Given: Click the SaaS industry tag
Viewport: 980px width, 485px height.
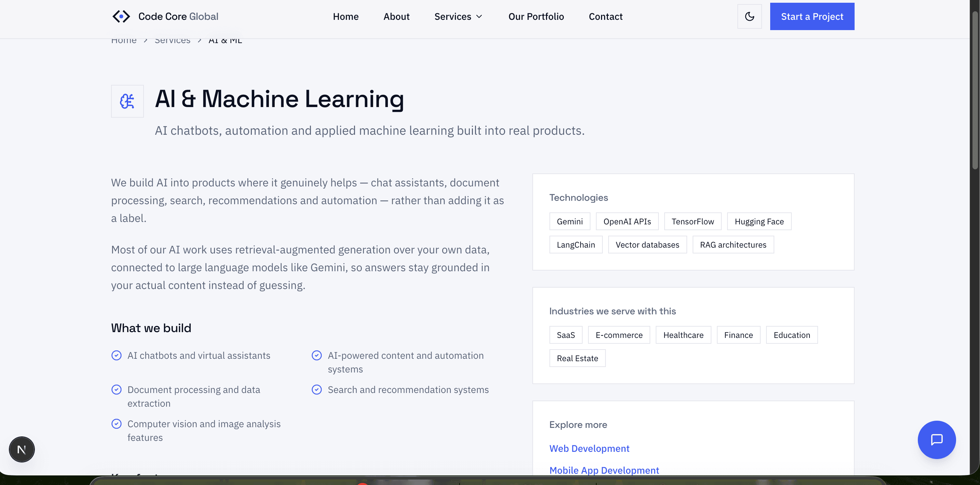Looking at the screenshot, I should pyautogui.click(x=566, y=335).
